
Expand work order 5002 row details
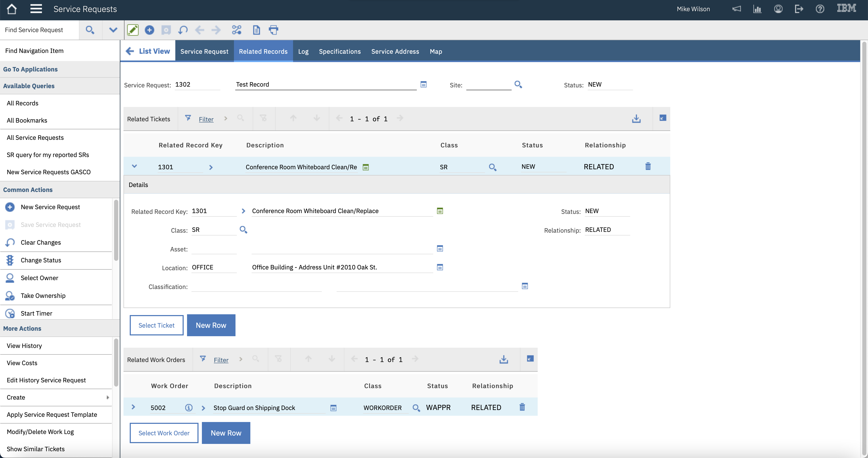click(x=133, y=407)
